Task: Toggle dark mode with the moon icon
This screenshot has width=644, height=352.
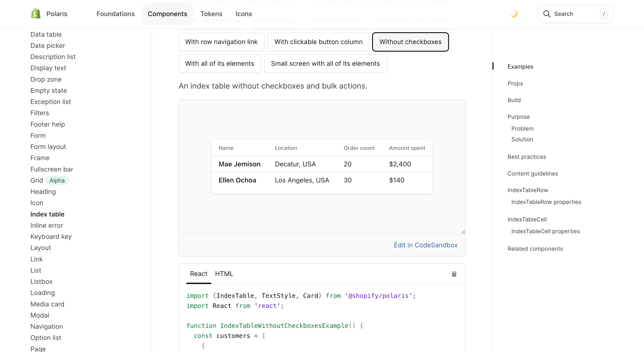Action: [x=514, y=14]
